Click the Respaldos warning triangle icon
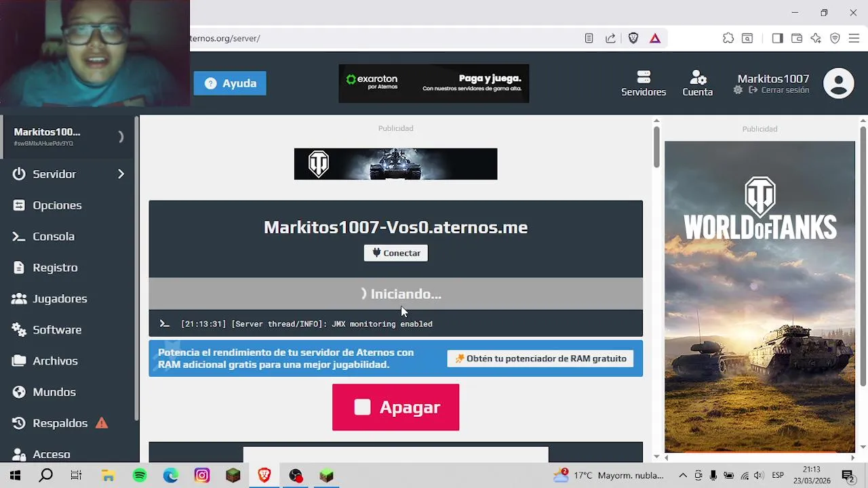868x488 pixels. tap(102, 424)
